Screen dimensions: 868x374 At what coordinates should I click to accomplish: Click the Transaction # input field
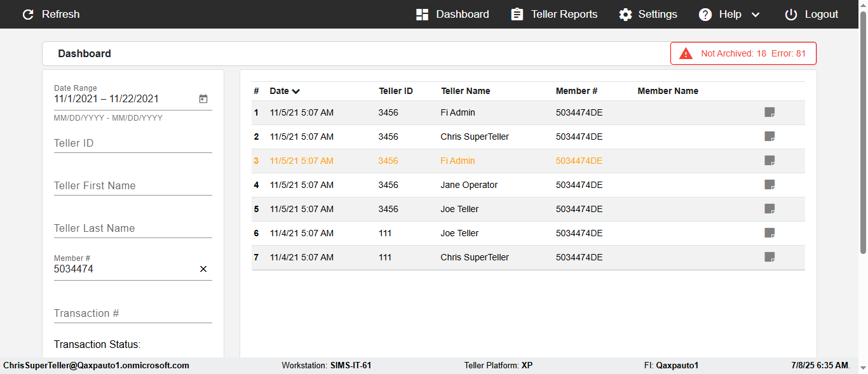(x=132, y=314)
